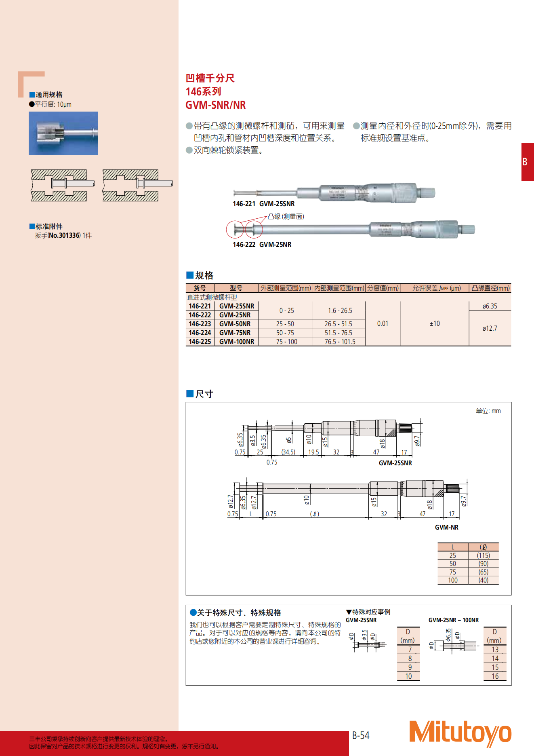This screenshot has width=534, height=756.
Task: Click the '型号' table column header
Action: [x=236, y=288]
